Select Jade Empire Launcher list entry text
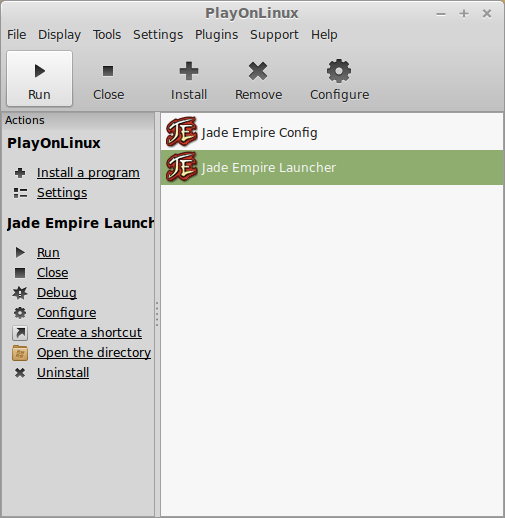Image resolution: width=505 pixels, height=518 pixels. point(269,168)
